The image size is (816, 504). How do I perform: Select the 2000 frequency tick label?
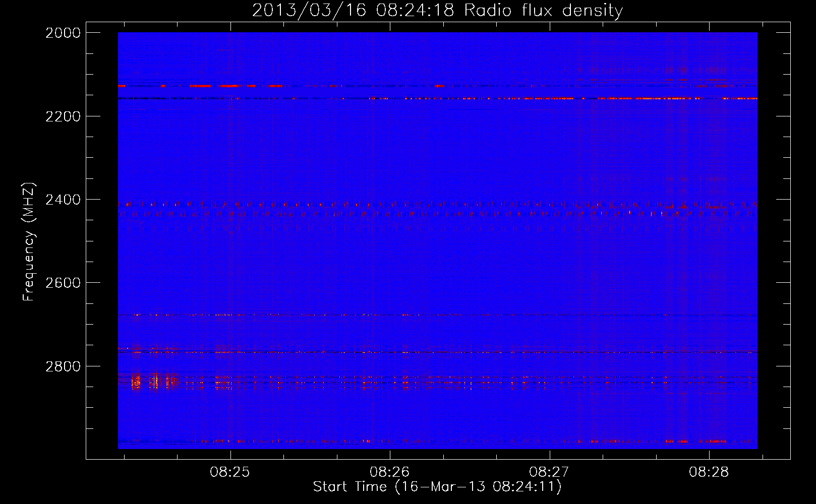tap(63, 33)
